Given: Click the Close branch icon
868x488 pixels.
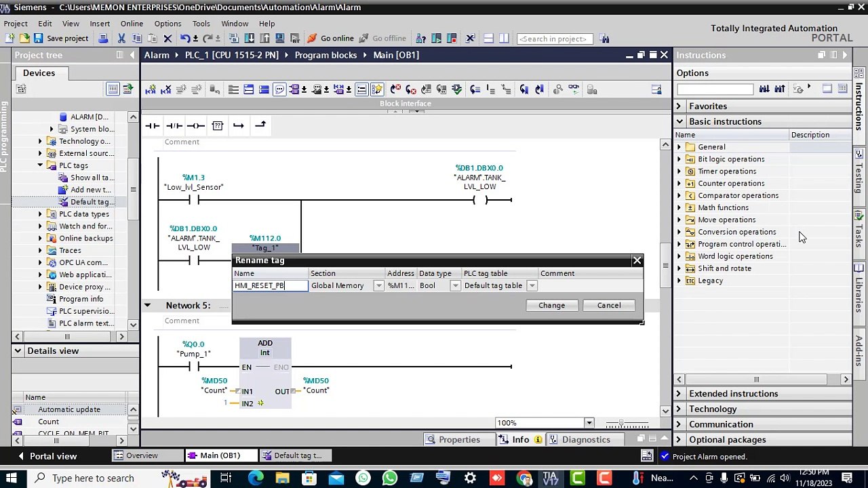Looking at the screenshot, I should pos(260,125).
